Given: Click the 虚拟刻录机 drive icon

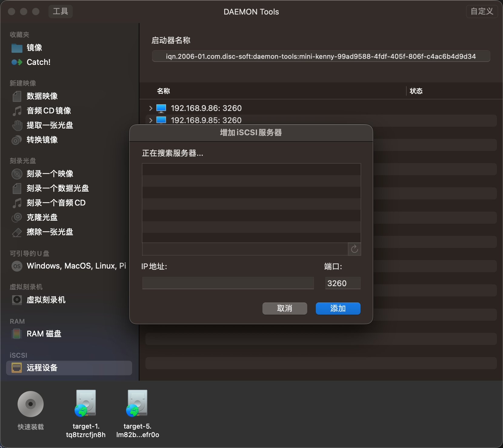Looking at the screenshot, I should pos(17,300).
